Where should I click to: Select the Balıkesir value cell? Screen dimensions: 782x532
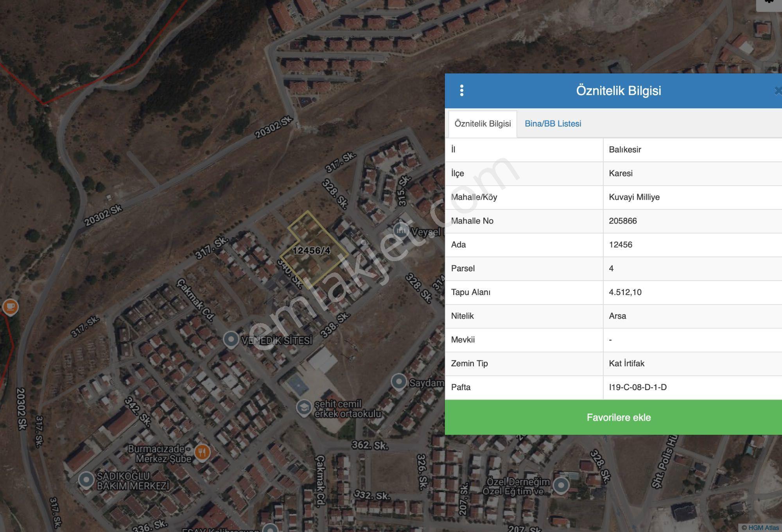(x=692, y=150)
